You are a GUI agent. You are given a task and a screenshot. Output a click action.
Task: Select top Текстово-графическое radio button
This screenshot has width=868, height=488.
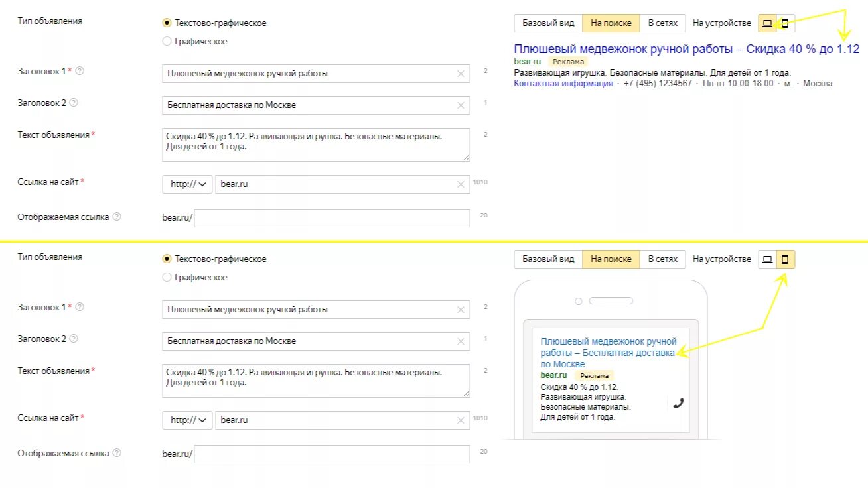167,23
